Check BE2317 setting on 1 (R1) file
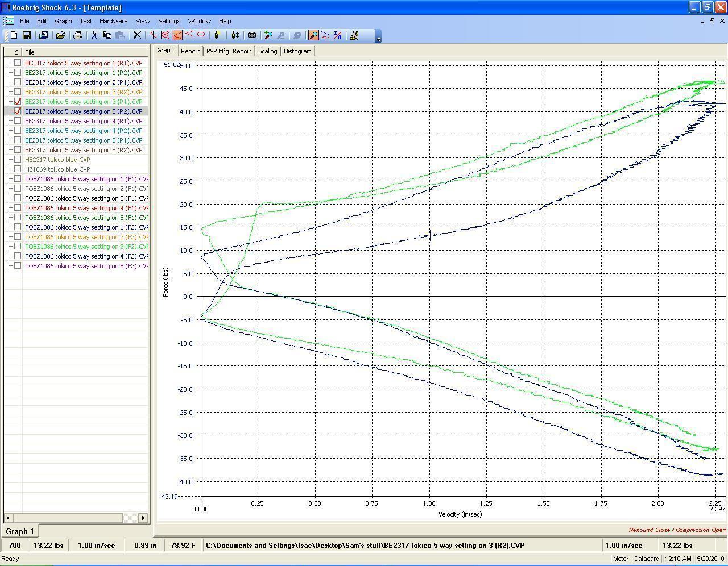Image resolution: width=728 pixels, height=566 pixels. pyautogui.click(x=18, y=63)
